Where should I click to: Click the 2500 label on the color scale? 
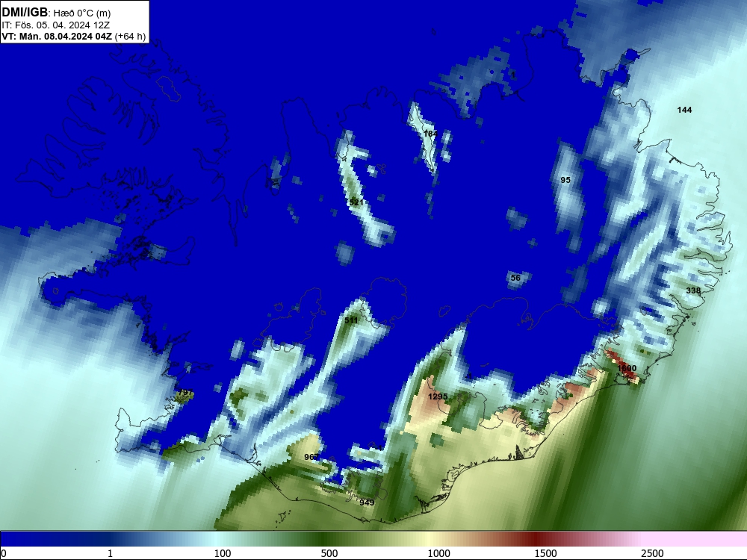pyautogui.click(x=652, y=553)
